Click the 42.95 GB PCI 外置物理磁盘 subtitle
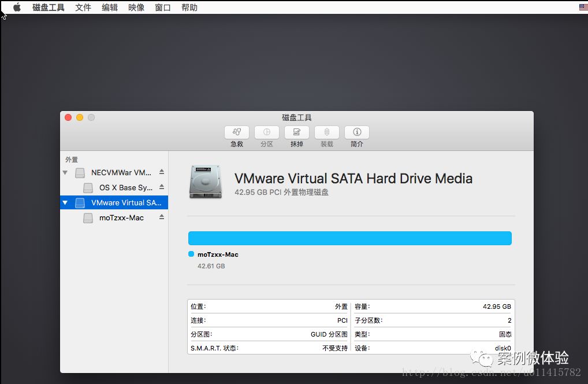The height and width of the screenshot is (384, 588). [x=282, y=192]
